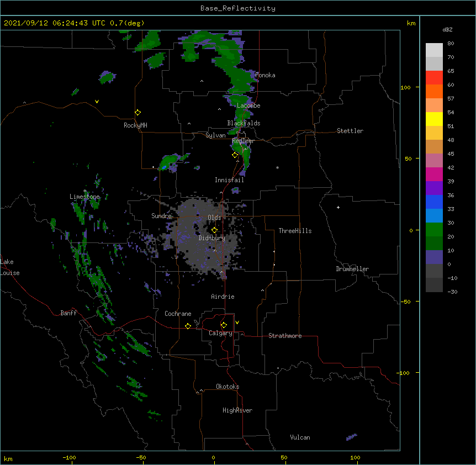Click the -50 tick label on vertical axis
Screen dimensions: 476x465
pyautogui.click(x=405, y=302)
